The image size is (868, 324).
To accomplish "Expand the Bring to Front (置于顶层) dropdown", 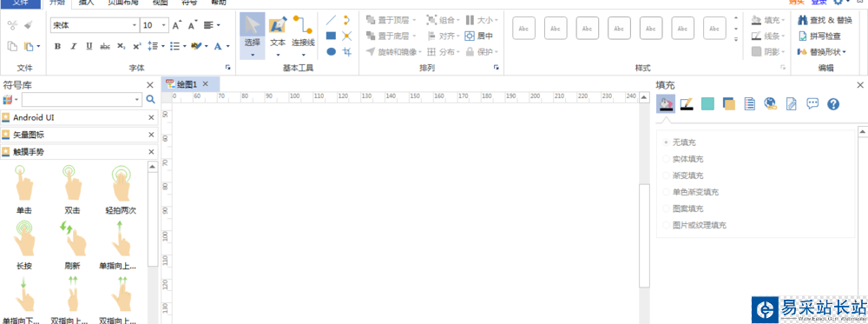I will (414, 21).
